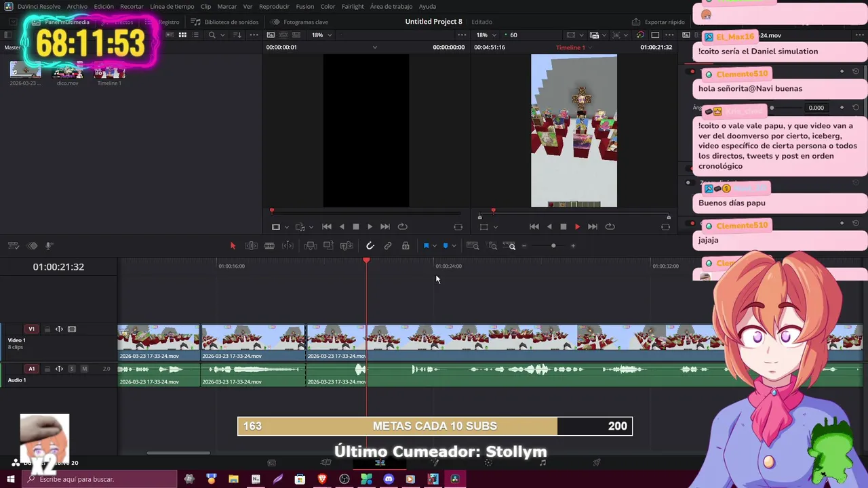
Task: Click the insert clip tool icon
Action: 310,246
